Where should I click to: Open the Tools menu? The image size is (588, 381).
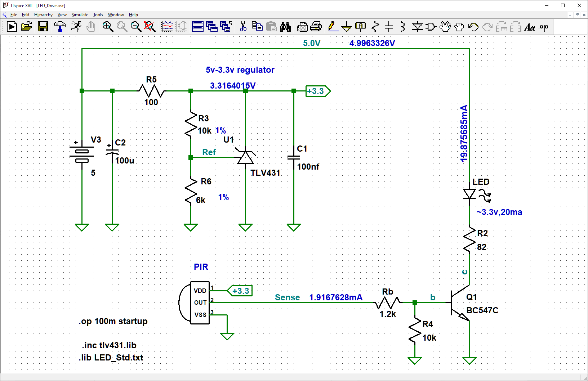[x=98, y=15]
